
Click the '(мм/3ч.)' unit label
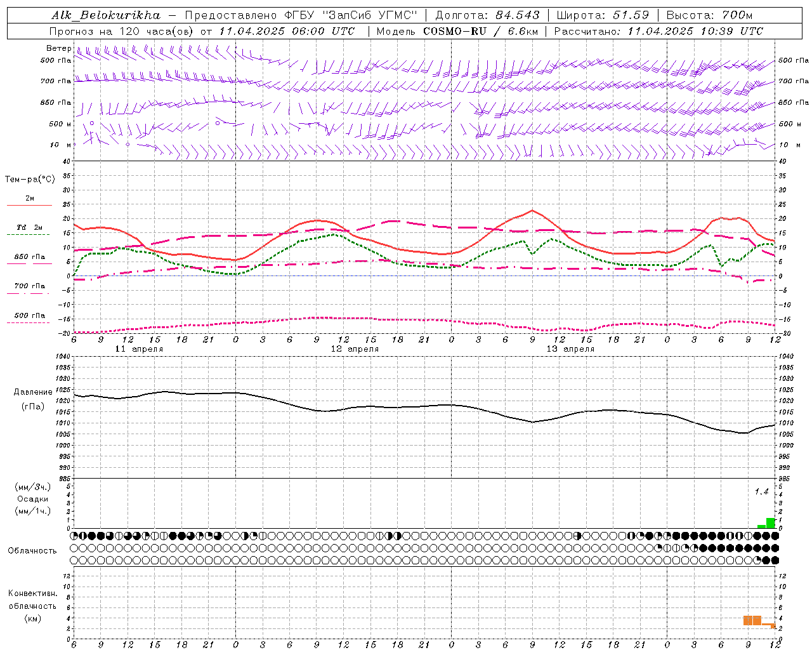33,487
